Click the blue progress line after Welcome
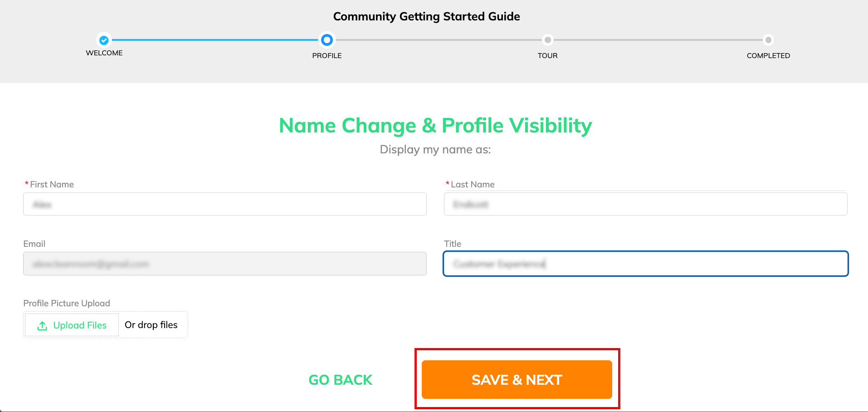 [215, 40]
